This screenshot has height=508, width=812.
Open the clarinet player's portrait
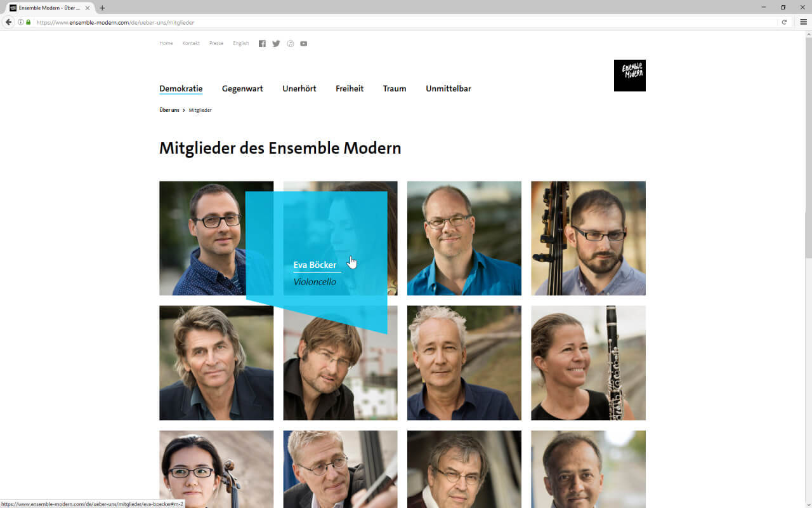pos(588,363)
